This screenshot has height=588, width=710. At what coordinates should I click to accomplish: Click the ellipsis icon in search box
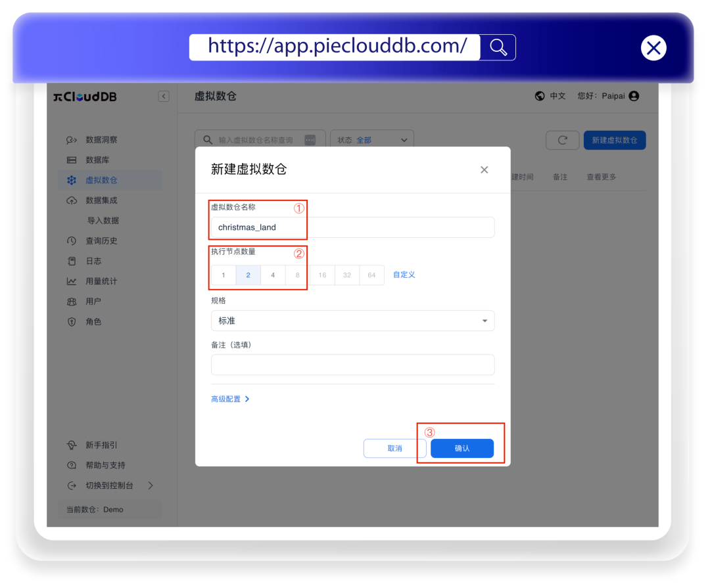[x=310, y=140]
